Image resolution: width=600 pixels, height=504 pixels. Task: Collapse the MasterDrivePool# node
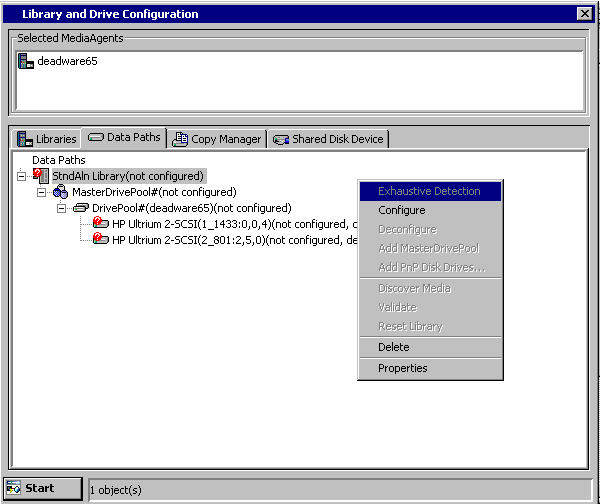pyautogui.click(x=42, y=192)
